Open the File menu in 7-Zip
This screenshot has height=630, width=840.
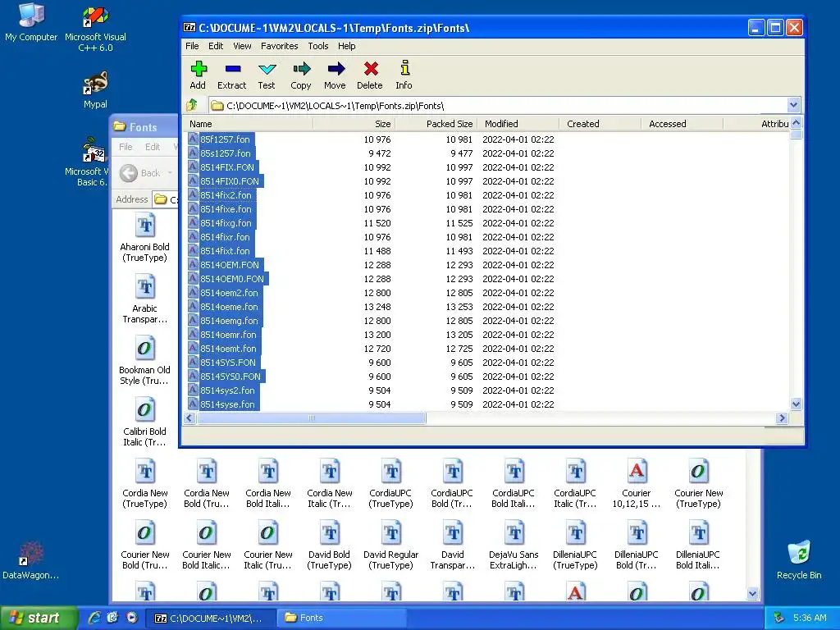click(192, 46)
